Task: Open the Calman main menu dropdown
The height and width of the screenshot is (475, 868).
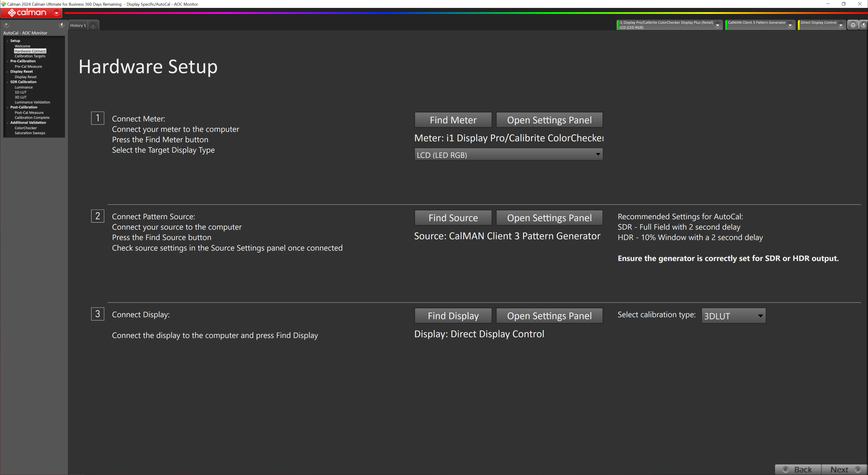Action: [56, 13]
